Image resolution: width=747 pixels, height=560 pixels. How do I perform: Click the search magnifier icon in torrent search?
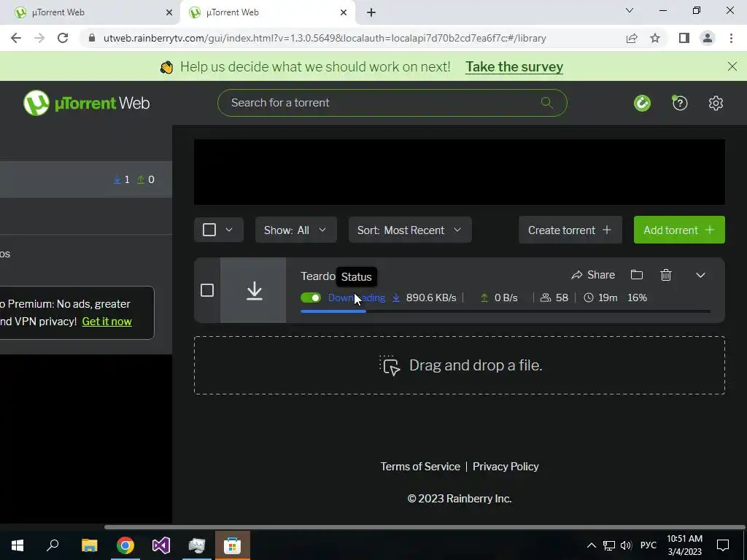(547, 102)
